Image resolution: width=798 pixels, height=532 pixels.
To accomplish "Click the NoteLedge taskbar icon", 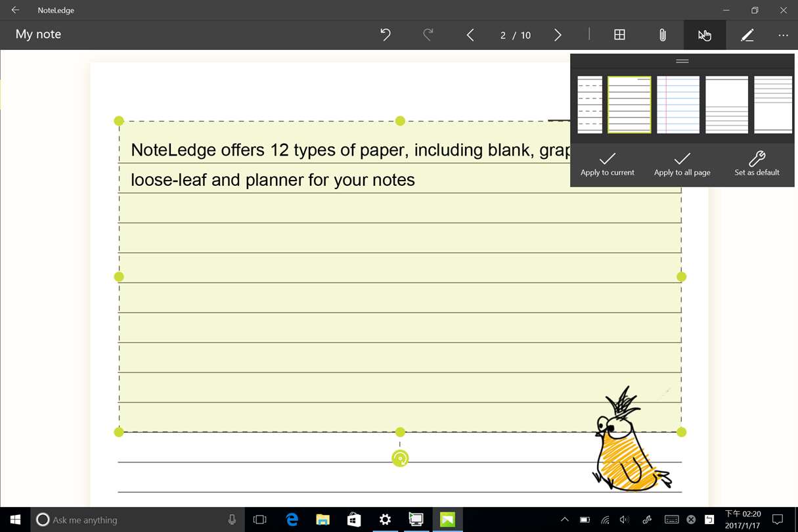I will [x=447, y=520].
